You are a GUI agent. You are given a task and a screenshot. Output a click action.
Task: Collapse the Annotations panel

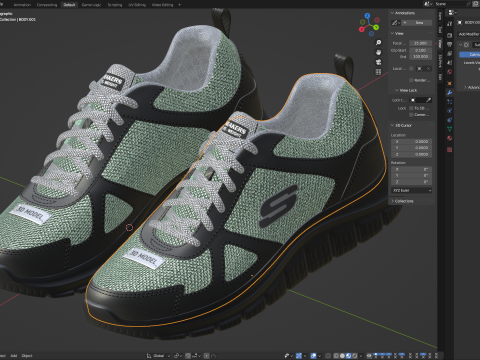point(392,13)
